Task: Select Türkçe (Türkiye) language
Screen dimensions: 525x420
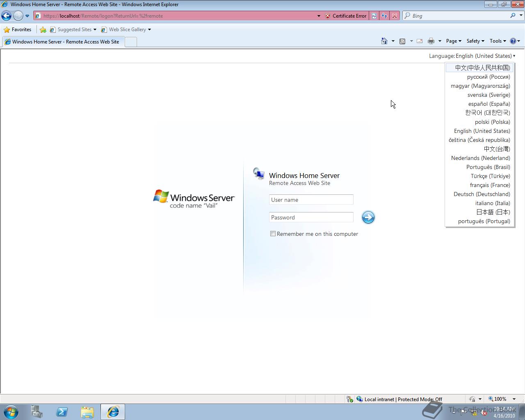Action: [x=479, y=176]
